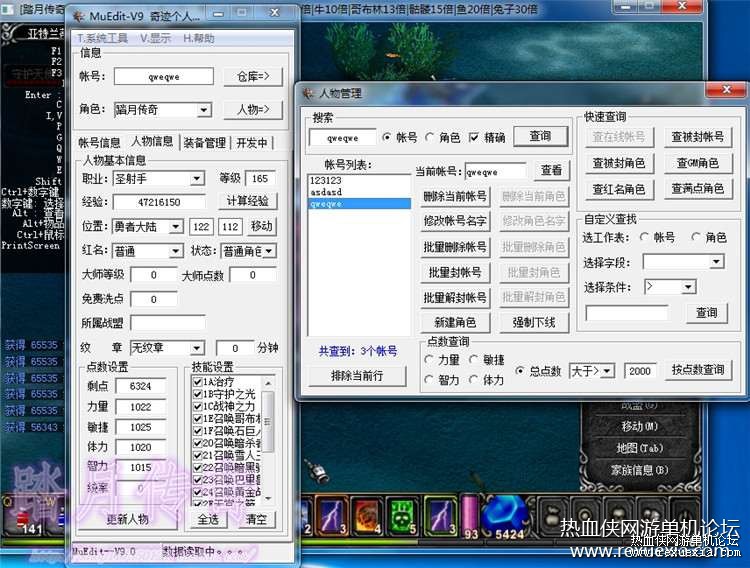Open the 大于> comparison dropdown
The image size is (750, 568).
[607, 370]
